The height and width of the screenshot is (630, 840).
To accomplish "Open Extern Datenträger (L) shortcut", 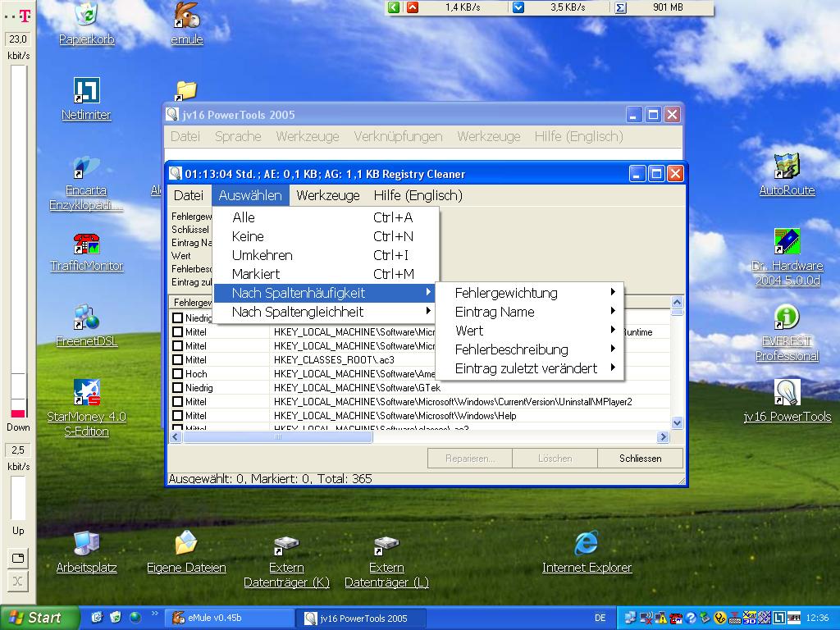I will (386, 561).
